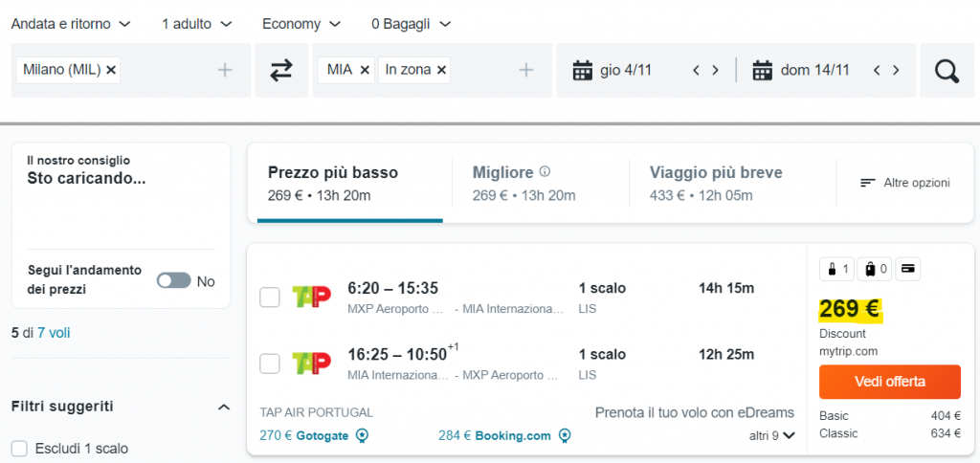This screenshot has height=463, width=980.
Task: Go to next day for return date dom 14/11
Action: pos(896,70)
